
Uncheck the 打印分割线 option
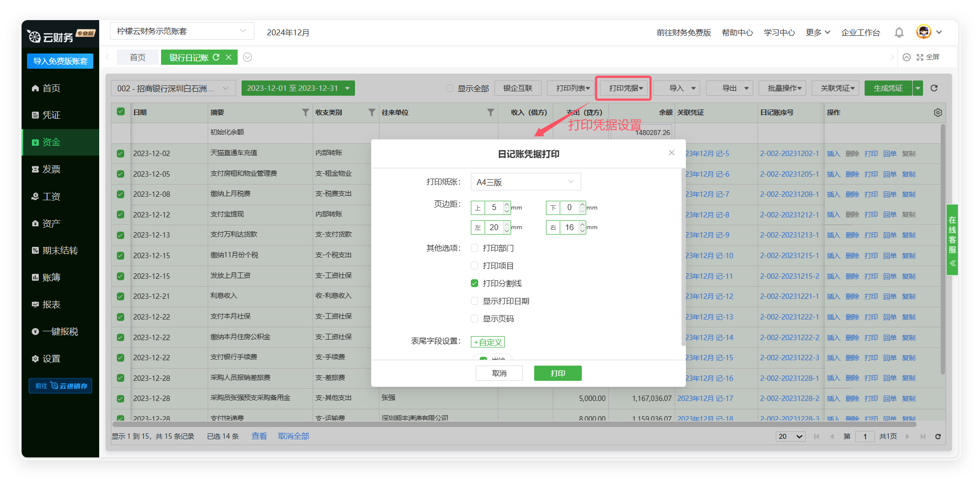475,284
